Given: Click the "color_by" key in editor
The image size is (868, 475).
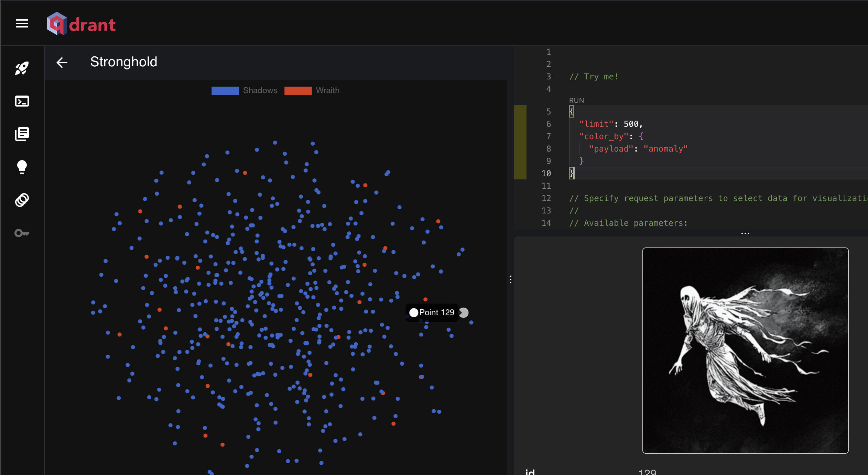Looking at the screenshot, I should (x=604, y=136).
